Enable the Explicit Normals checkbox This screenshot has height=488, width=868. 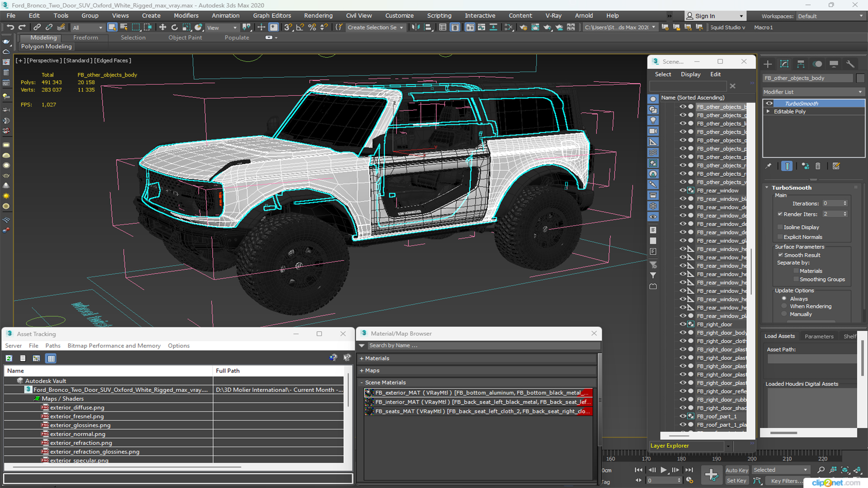click(780, 237)
